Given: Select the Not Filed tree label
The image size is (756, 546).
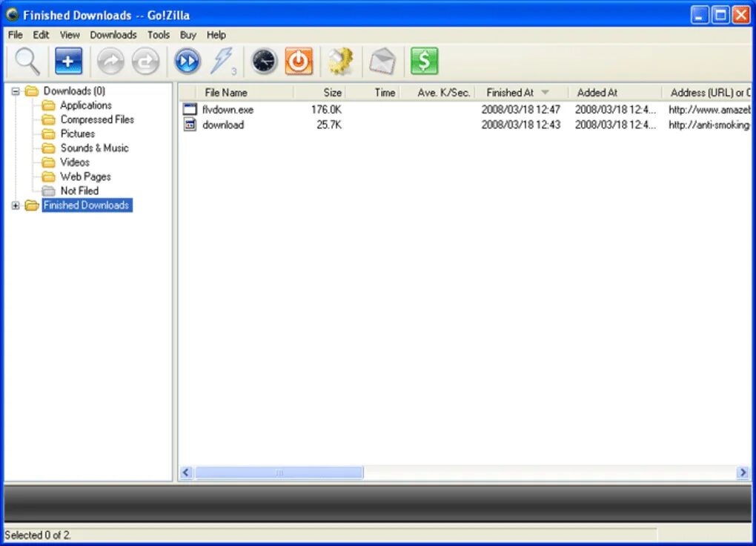Looking at the screenshot, I should point(79,191).
